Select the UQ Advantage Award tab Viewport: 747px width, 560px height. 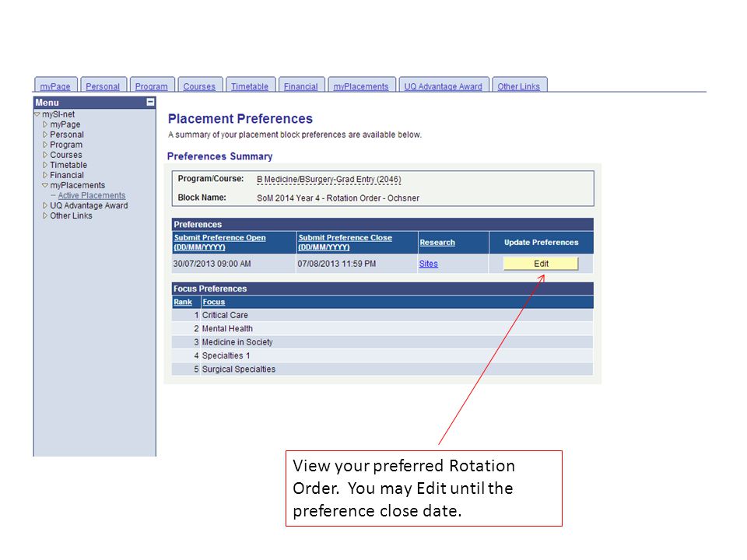tap(443, 86)
